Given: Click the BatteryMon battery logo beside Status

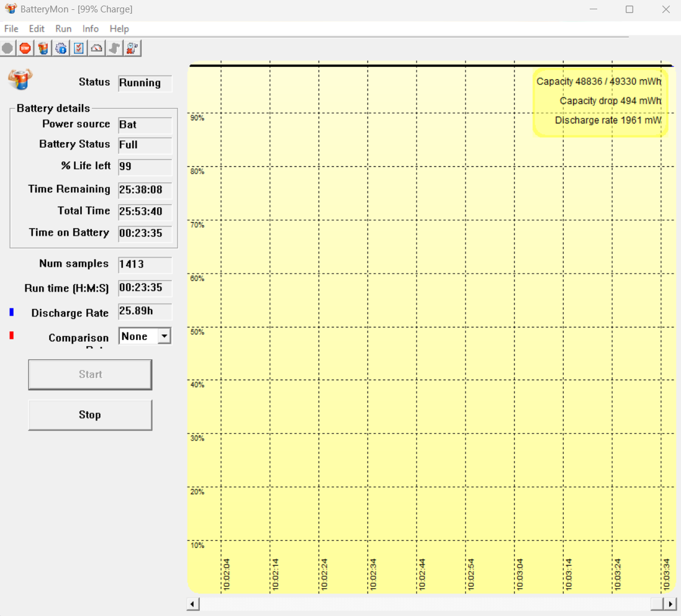Looking at the screenshot, I should tap(20, 79).
